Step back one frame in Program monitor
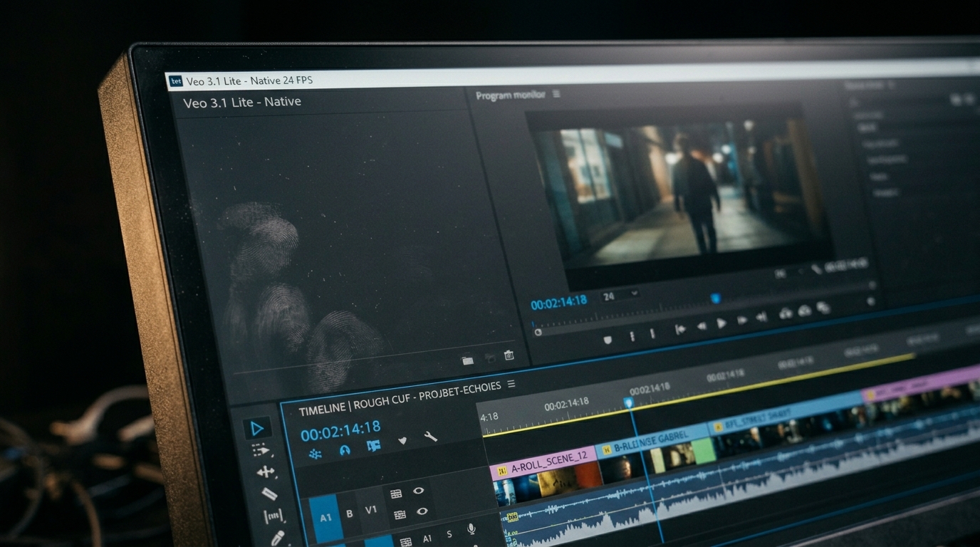The image size is (980, 547). coord(702,326)
